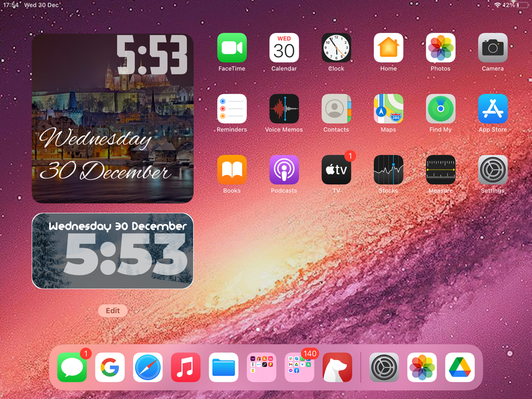Image resolution: width=532 pixels, height=399 pixels.
Task: Open the Books app
Action: click(x=232, y=170)
